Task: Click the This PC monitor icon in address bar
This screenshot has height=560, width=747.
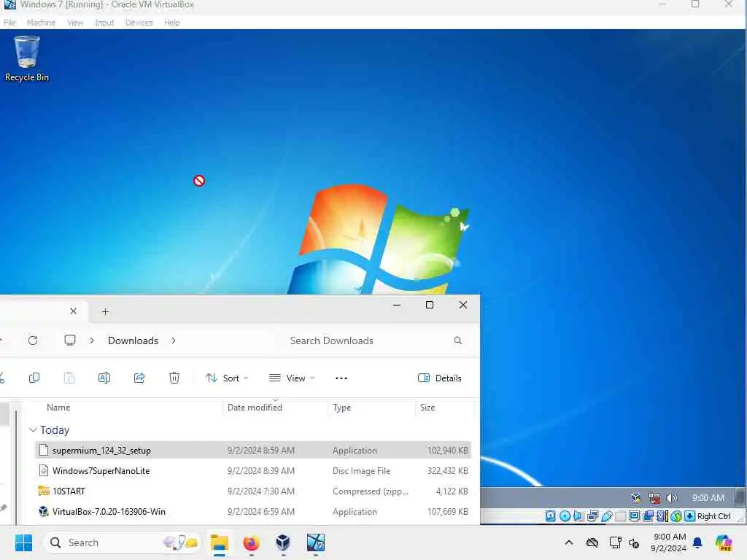Action: [x=70, y=340]
